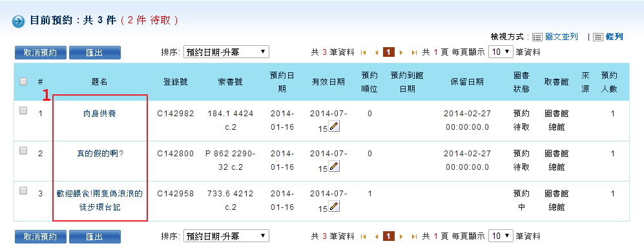
Task: Go to next page in bottom pager
Action: pos(401,236)
